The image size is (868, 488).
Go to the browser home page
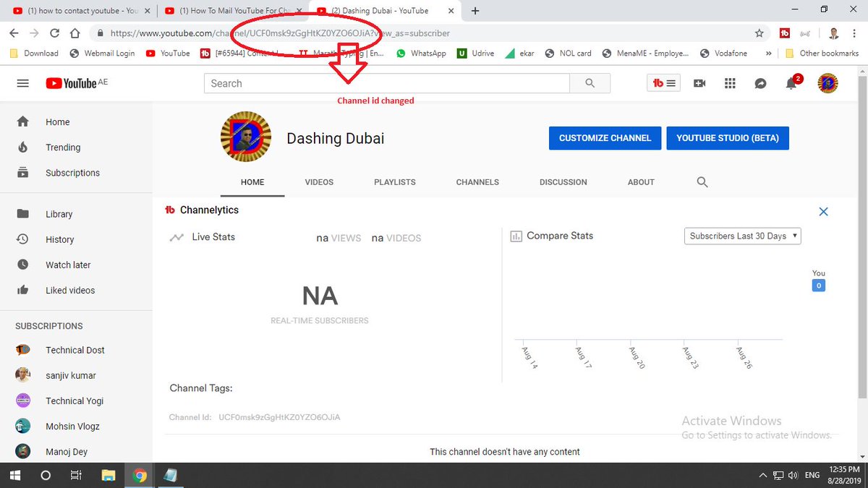point(75,33)
